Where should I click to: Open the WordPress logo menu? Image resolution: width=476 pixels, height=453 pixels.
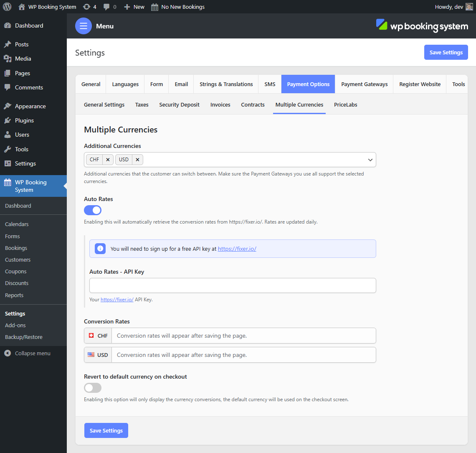(7, 7)
